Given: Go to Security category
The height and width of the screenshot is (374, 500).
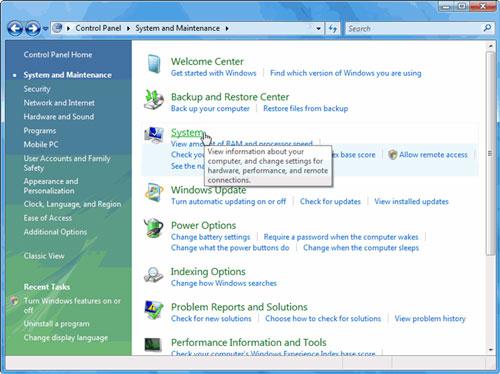Looking at the screenshot, I should [37, 89].
